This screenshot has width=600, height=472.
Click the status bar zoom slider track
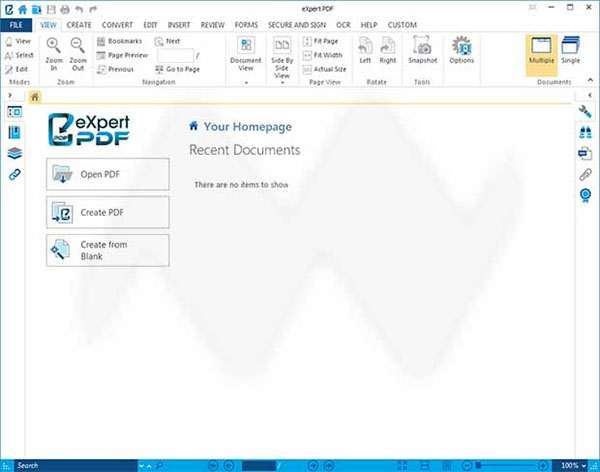(x=505, y=465)
